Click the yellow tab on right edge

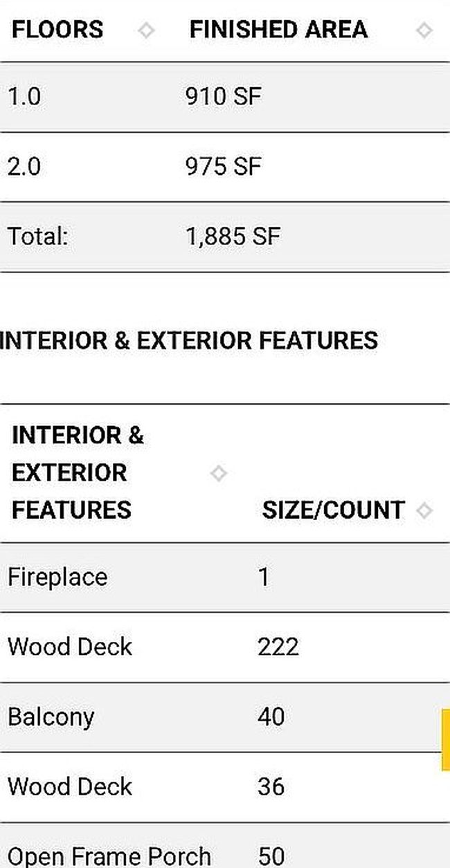click(x=446, y=739)
